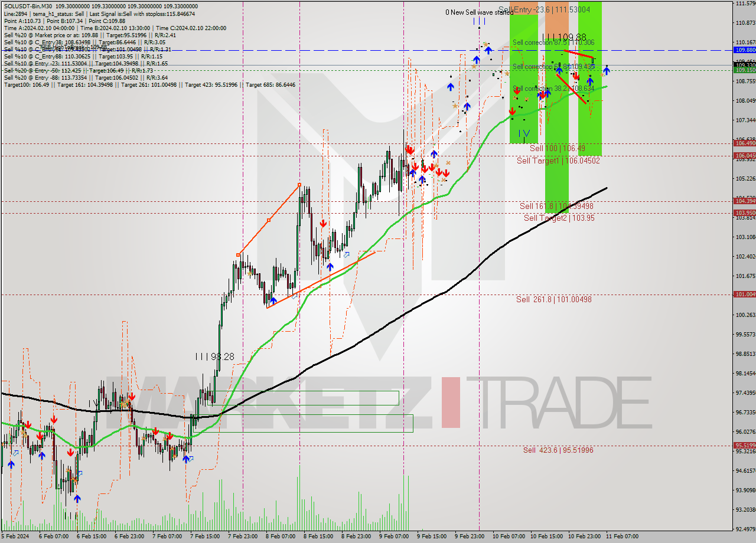
Task: Click the 102.403 price axis value
Action: [745, 257]
